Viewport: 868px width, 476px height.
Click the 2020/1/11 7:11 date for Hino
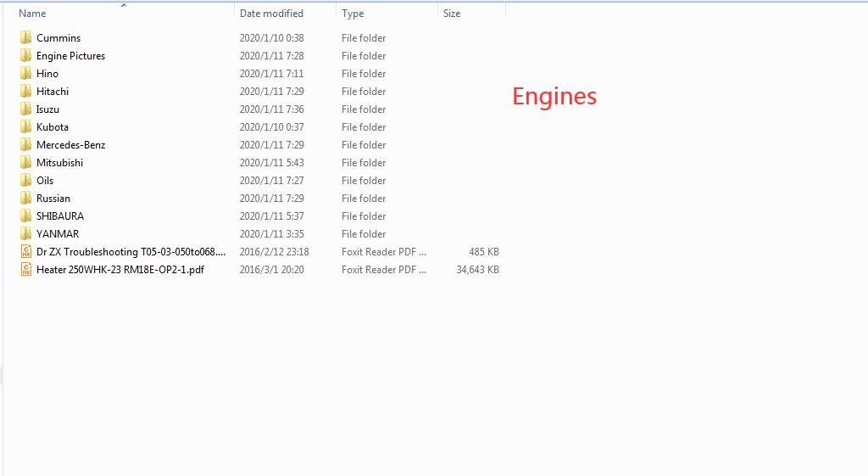tap(272, 73)
